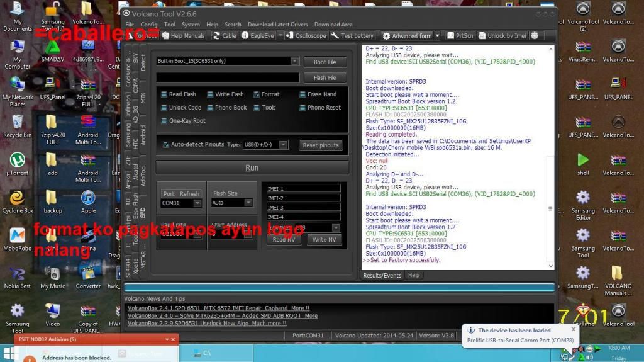Click the Cable toolbar icon
The width and height of the screenshot is (644, 362).
(x=225, y=36)
